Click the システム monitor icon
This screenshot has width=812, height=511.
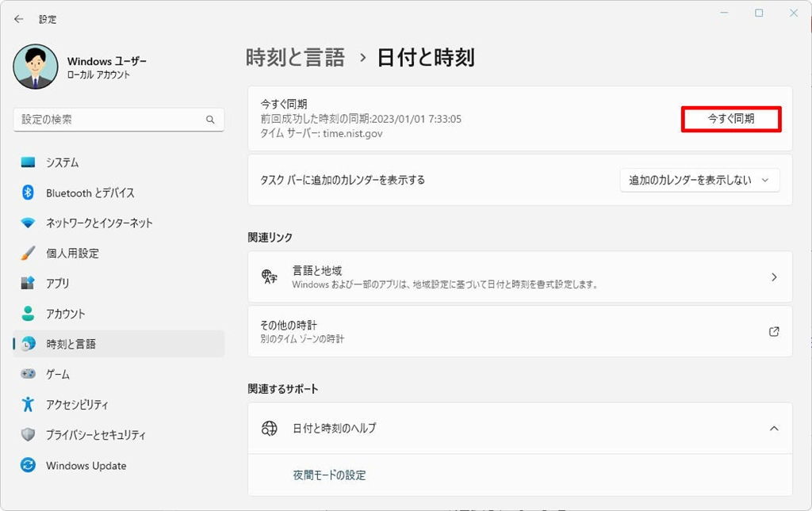(28, 162)
